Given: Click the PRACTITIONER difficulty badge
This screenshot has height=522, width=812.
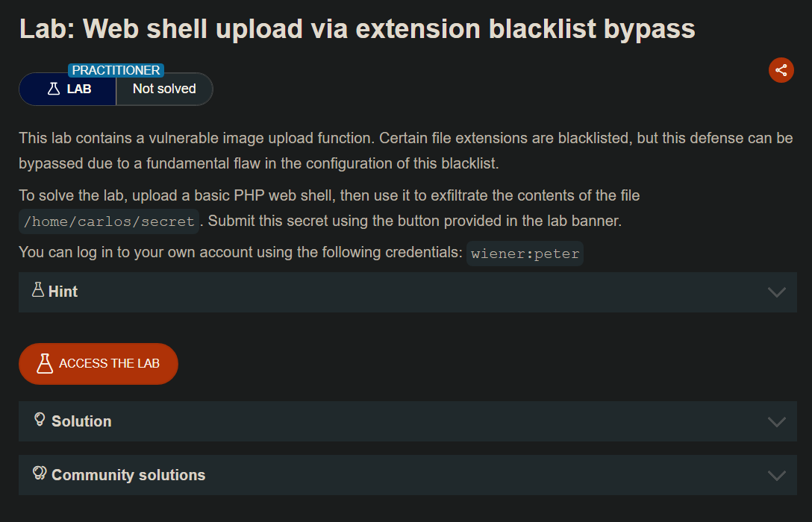Looking at the screenshot, I should 116,70.
